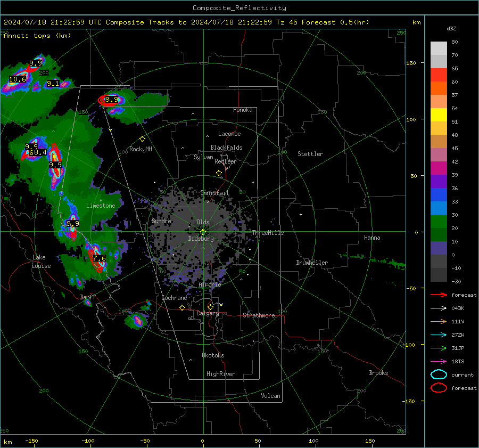Click the Calgary city label
Screen dimensions: 479x448
208,313
